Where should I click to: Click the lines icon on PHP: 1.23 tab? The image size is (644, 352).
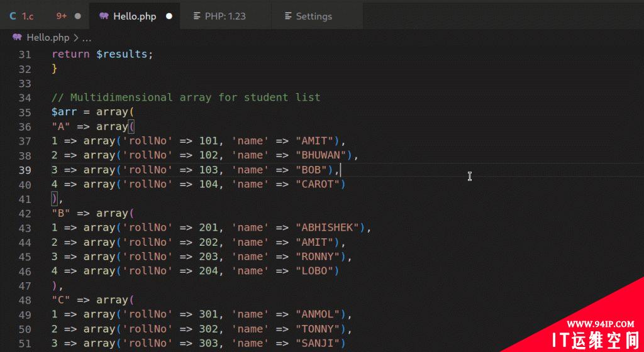point(197,16)
